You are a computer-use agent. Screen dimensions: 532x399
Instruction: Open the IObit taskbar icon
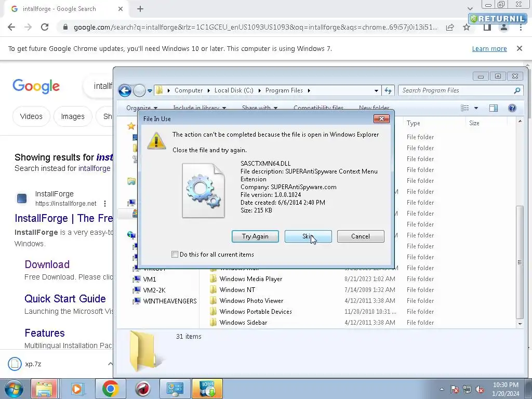[207, 389]
